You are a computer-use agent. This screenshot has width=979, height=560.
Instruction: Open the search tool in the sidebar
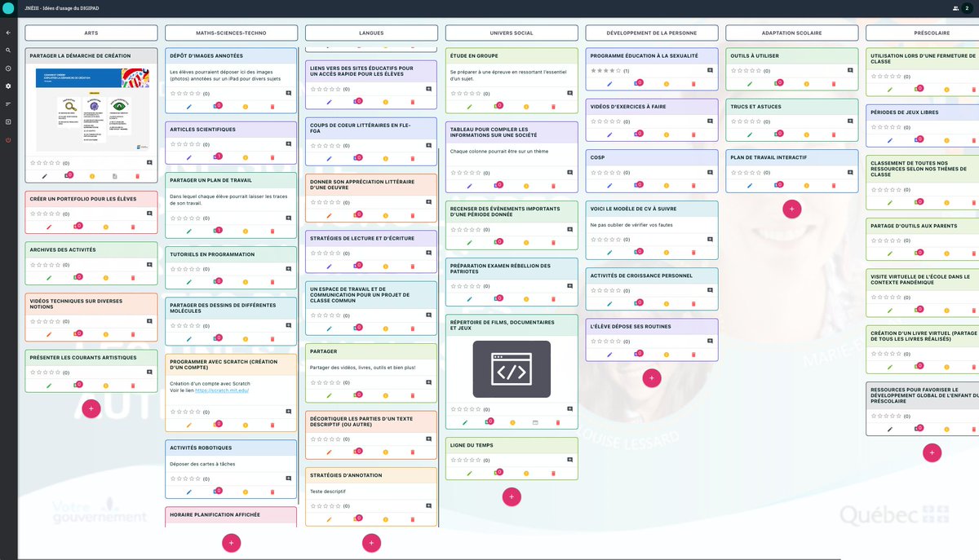(8, 51)
